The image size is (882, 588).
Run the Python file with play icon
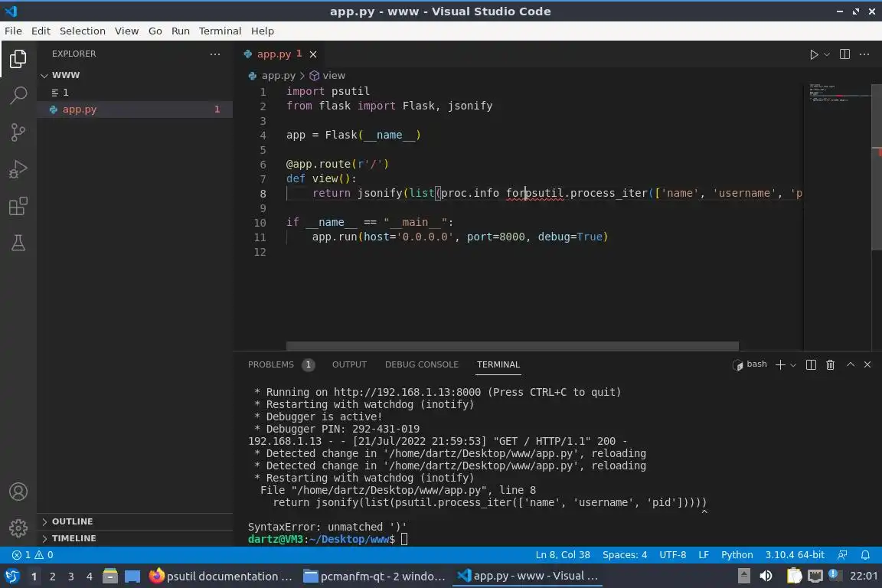tap(813, 54)
